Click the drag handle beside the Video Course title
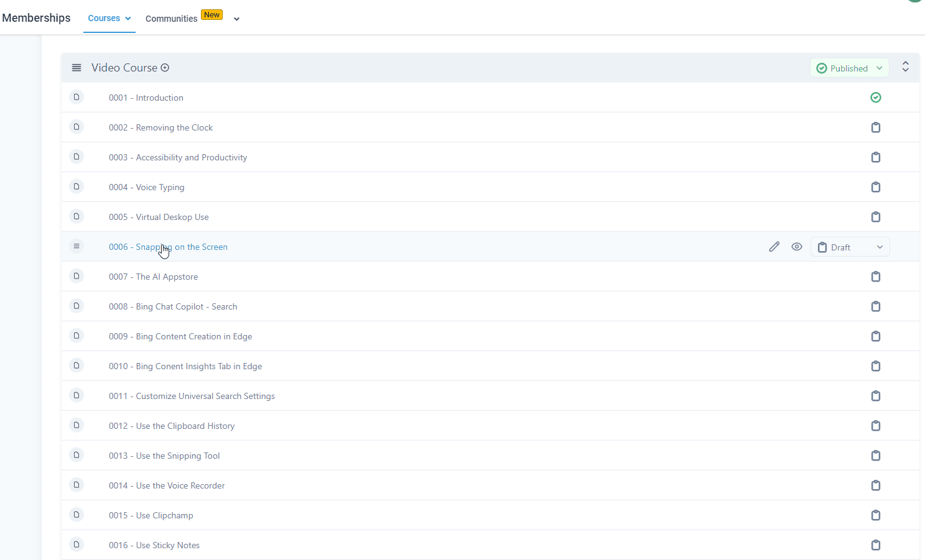925x560 pixels. click(x=77, y=68)
